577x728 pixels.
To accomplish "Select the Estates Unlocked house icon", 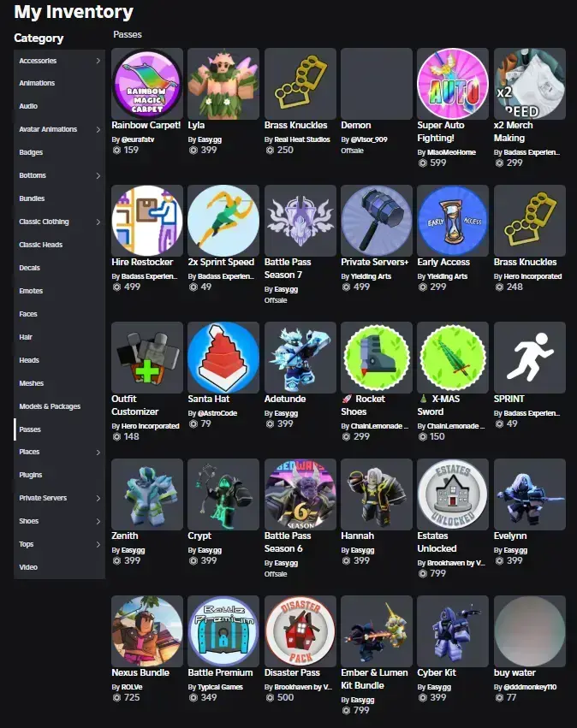I will coord(453,494).
